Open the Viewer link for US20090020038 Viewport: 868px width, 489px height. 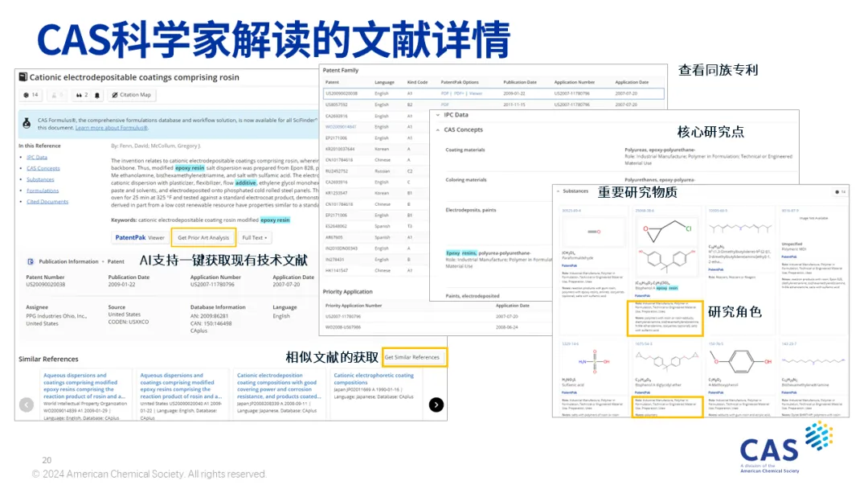pos(476,93)
